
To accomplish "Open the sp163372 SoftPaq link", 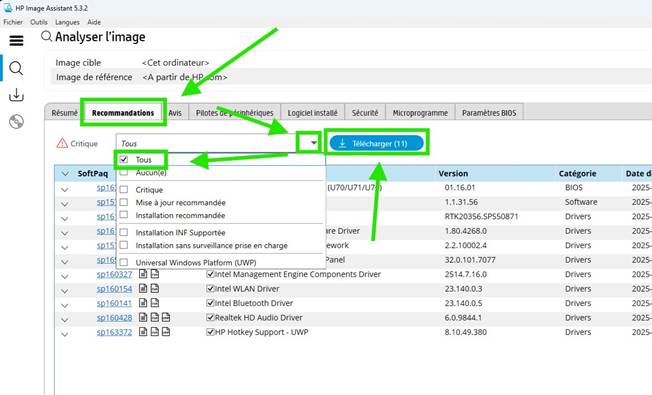I will tap(114, 333).
